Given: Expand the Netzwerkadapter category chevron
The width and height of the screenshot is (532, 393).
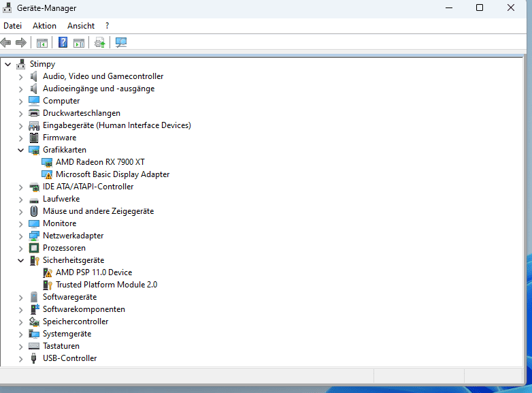Looking at the screenshot, I should [20, 236].
